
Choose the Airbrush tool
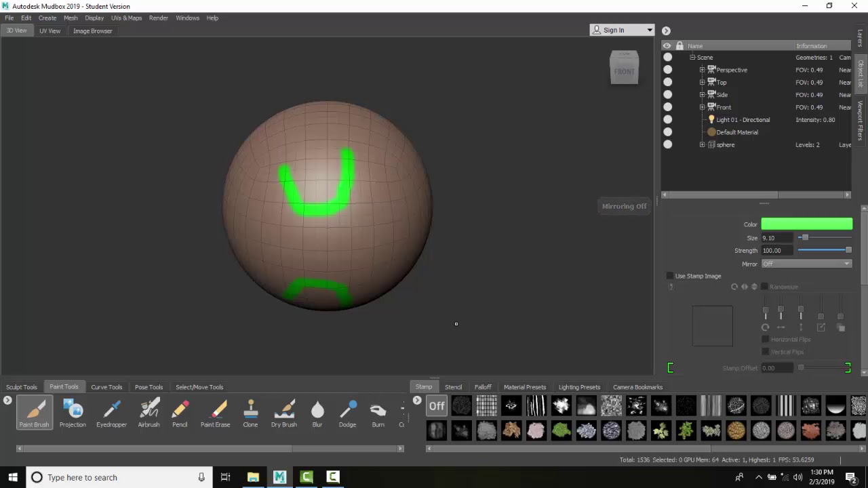point(149,413)
